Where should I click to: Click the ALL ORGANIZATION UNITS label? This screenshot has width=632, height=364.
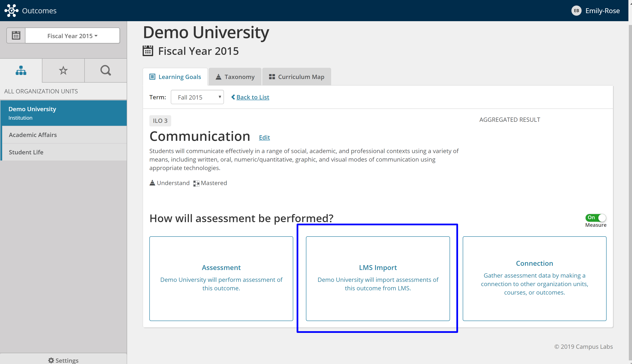click(x=41, y=91)
